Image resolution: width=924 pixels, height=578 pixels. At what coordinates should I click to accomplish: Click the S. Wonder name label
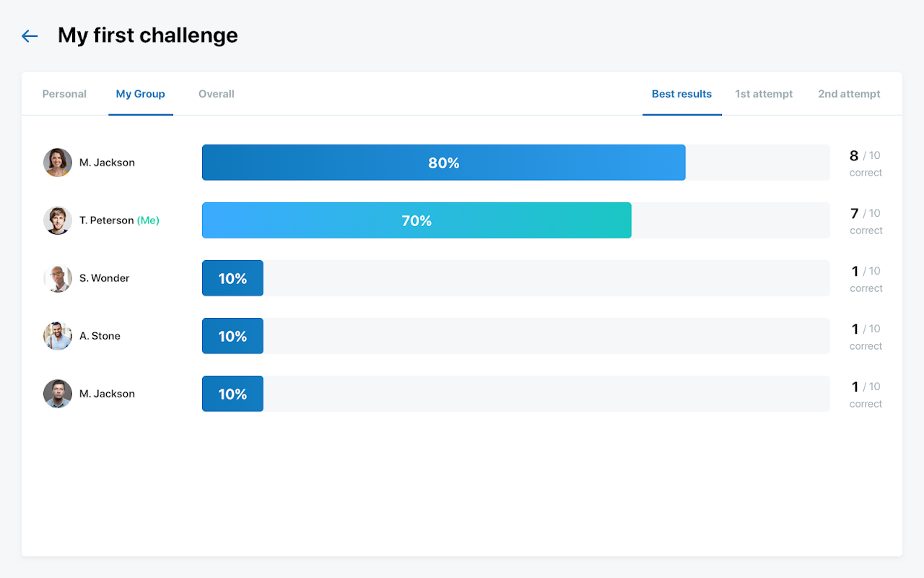[105, 278]
